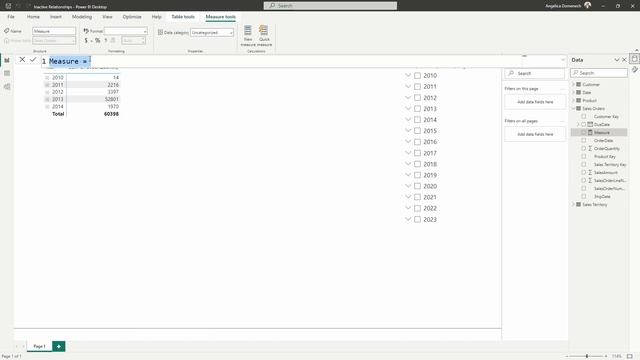Click the user account avatar
Viewport: 640px width, 360px height.
click(588, 5)
